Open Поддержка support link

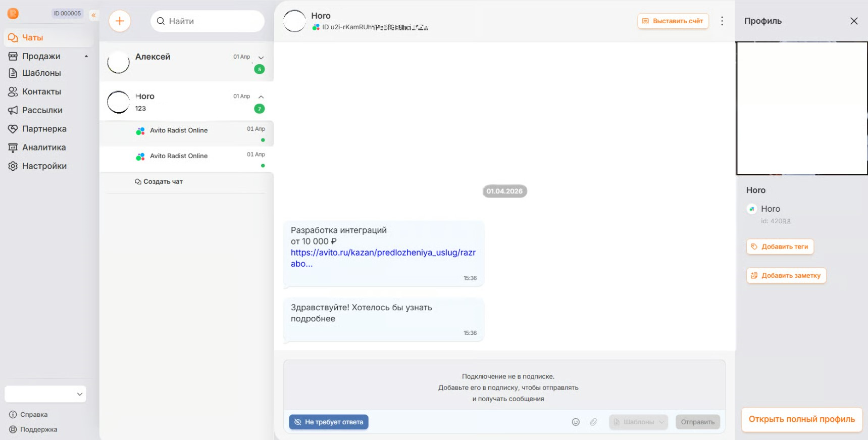coord(33,430)
